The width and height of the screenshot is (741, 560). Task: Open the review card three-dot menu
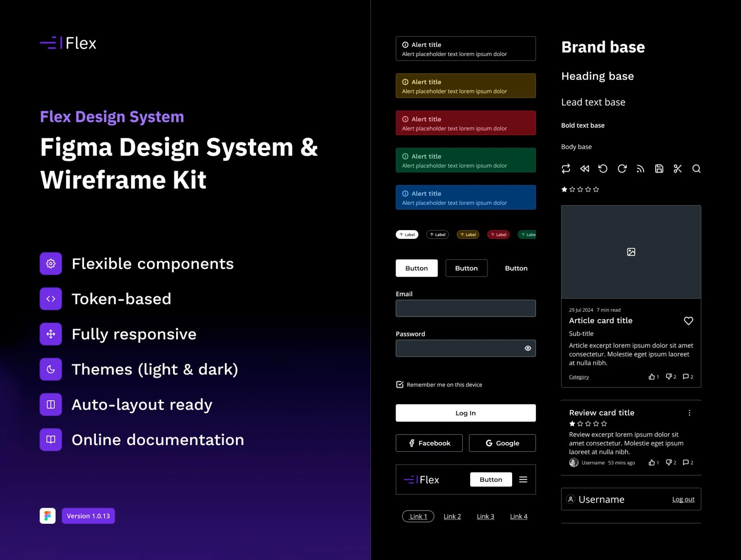690,413
